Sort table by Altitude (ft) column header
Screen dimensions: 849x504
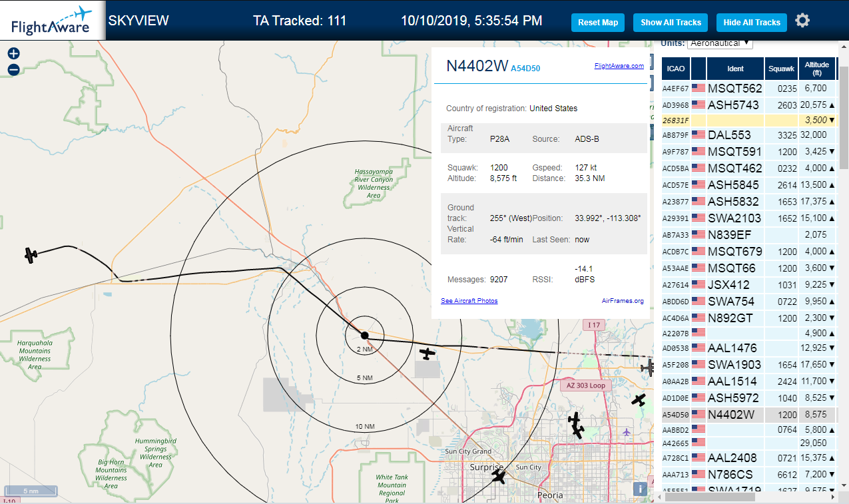click(x=816, y=69)
